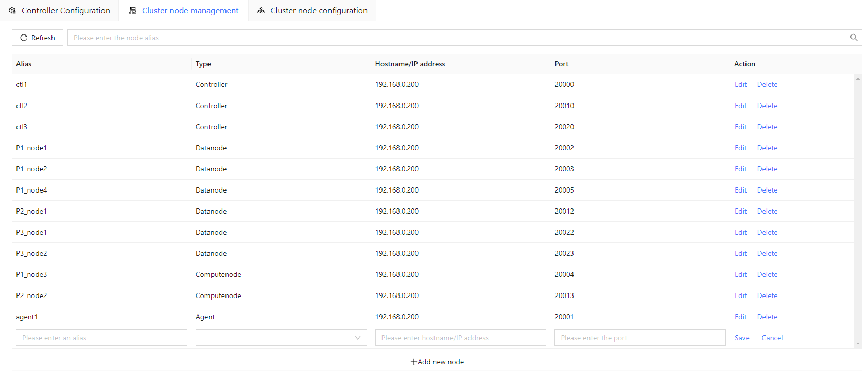Viewport: 868px width, 383px height.
Task: Edit the ctl1 controller node
Action: [x=740, y=84]
